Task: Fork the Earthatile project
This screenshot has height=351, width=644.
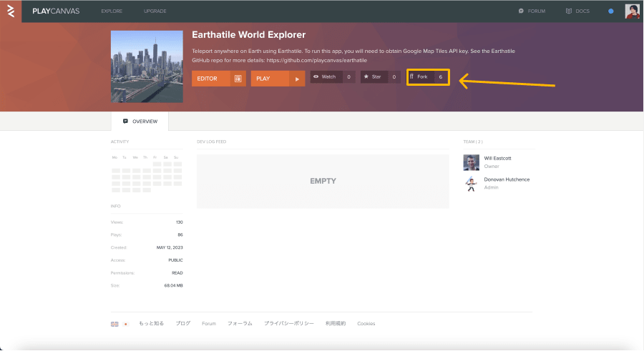Action: pyautogui.click(x=421, y=76)
